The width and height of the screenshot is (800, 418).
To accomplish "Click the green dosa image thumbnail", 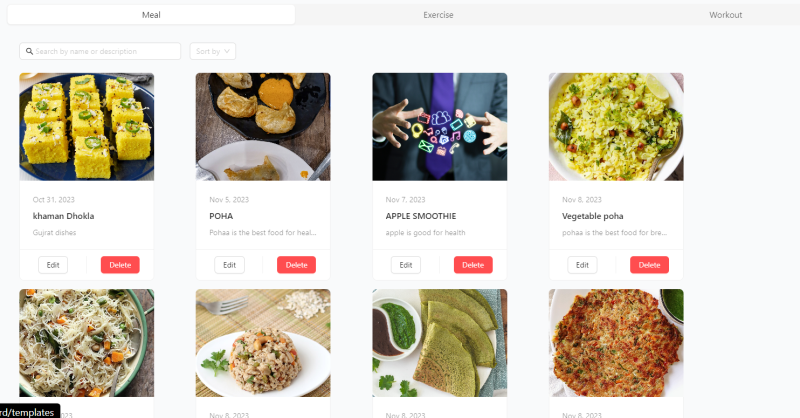I will [440, 343].
